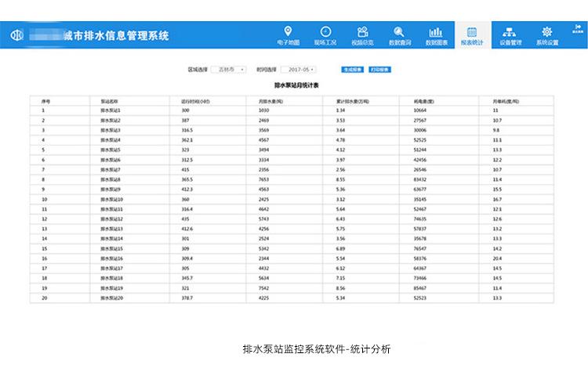Expand the 区域选择 region dropdown

229,69
